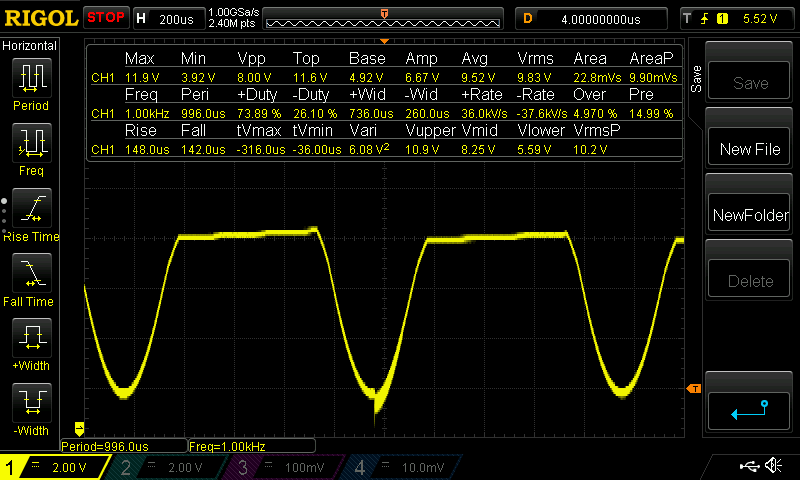Select channel 1 at 2.00 V

pyautogui.click(x=55, y=467)
